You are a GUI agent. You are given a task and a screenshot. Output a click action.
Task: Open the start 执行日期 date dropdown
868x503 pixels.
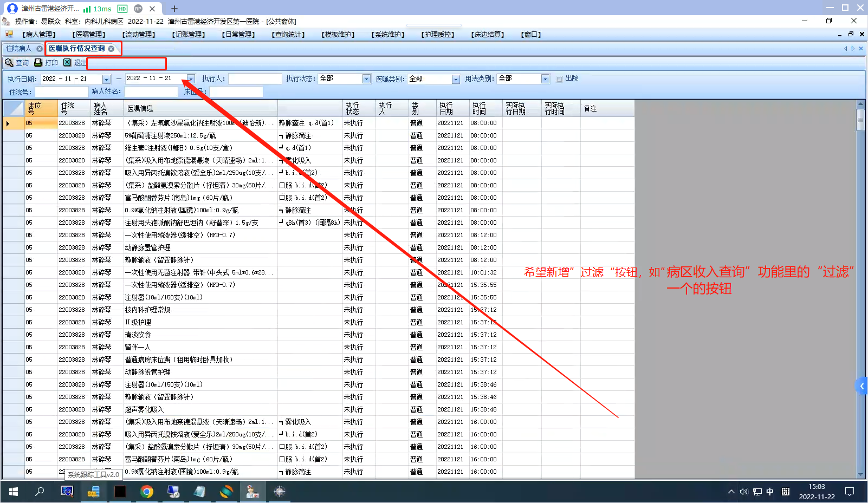tap(106, 80)
